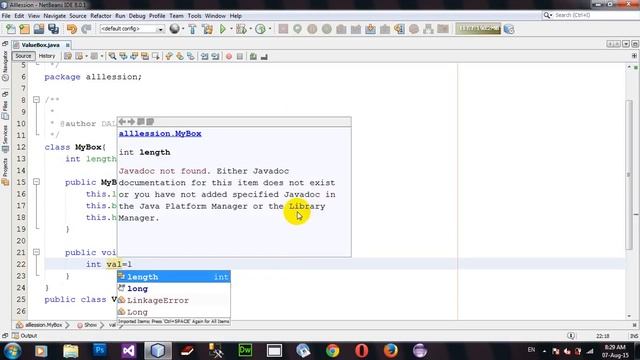Switch to History view

pos(47,56)
